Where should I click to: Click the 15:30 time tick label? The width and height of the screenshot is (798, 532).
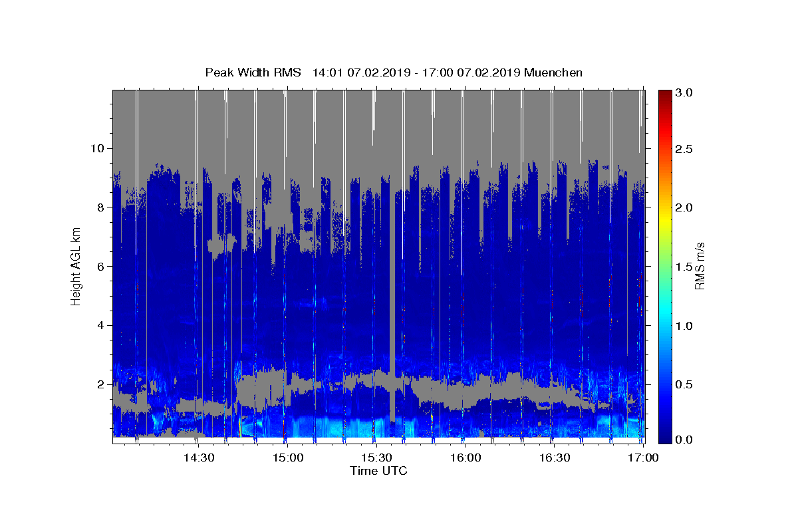[376, 458]
